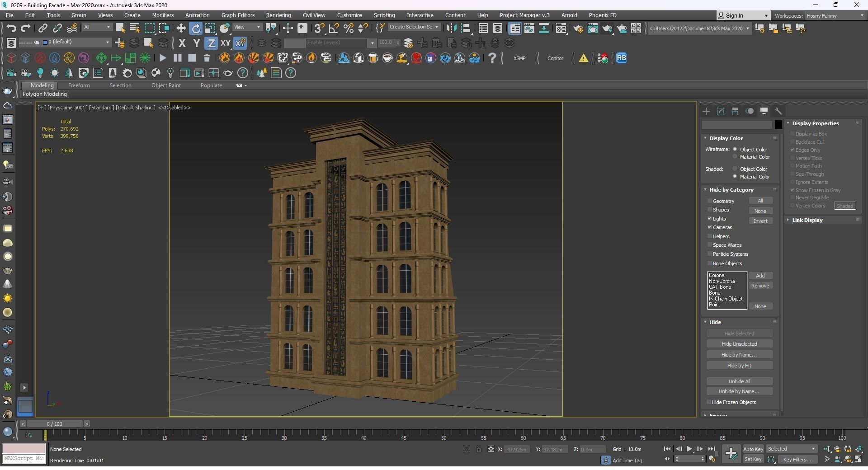868x470 pixels.
Task: Undo the last action
Action: [x=11, y=28]
